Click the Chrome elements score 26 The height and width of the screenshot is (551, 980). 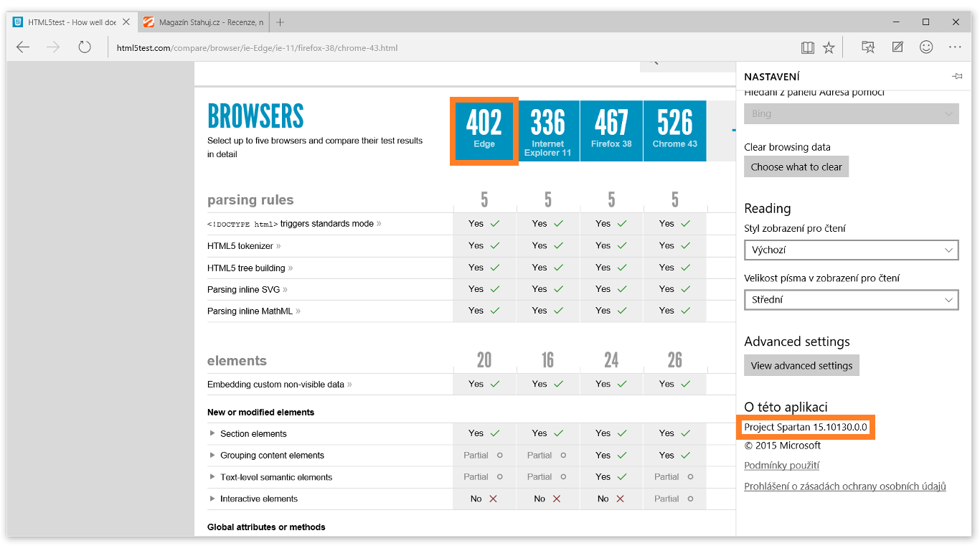click(x=674, y=359)
